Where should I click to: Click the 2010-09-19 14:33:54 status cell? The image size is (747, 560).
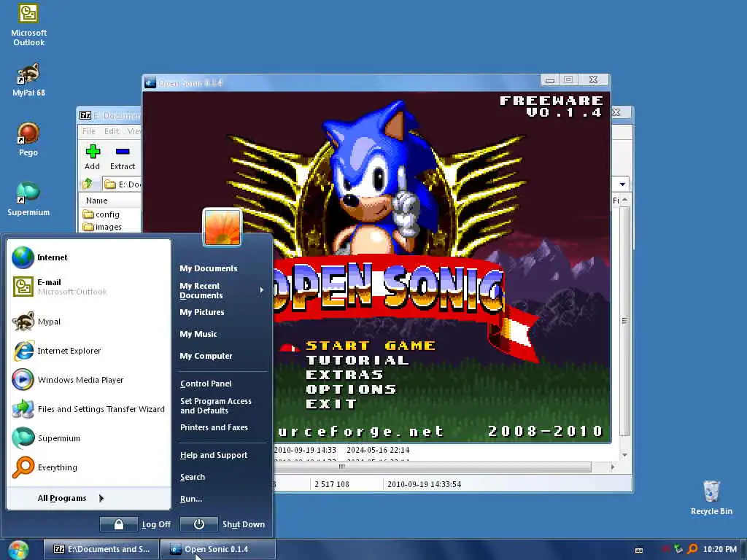click(424, 484)
